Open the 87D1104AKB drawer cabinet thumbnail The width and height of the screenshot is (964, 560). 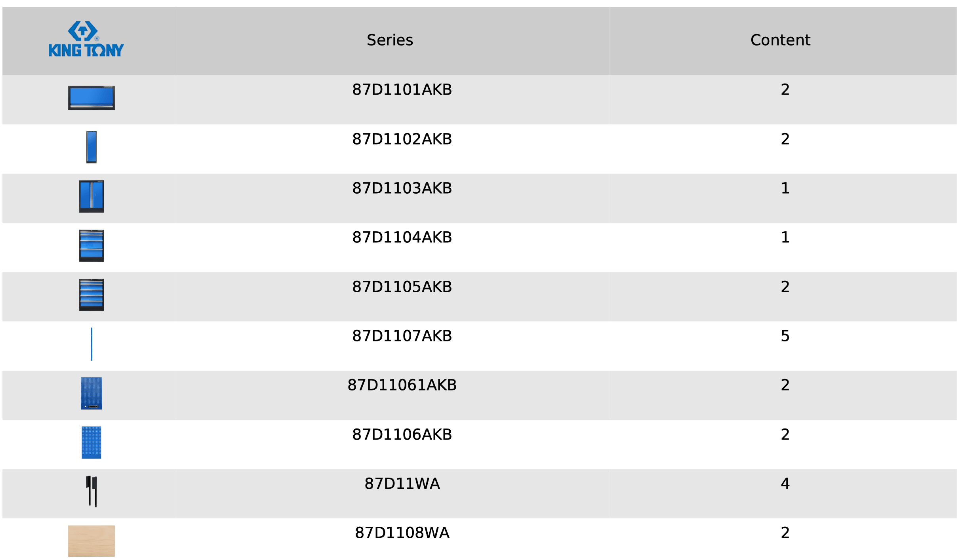pos(91,246)
